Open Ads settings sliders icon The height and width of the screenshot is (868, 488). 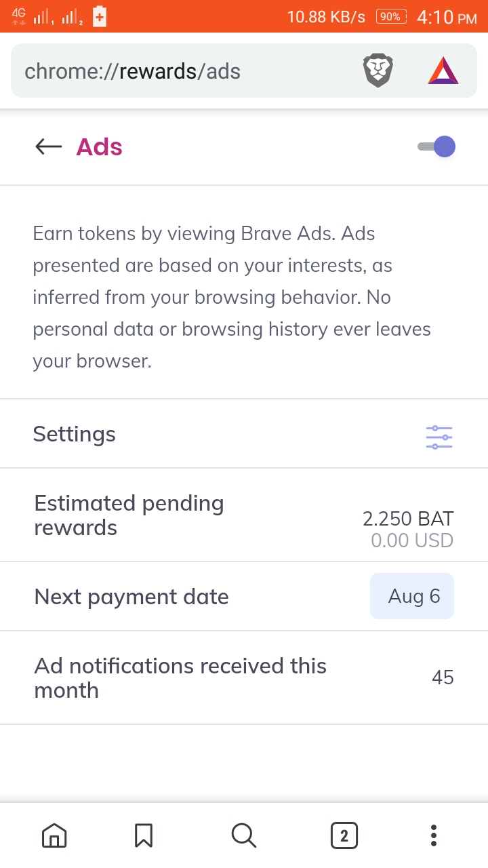[439, 437]
